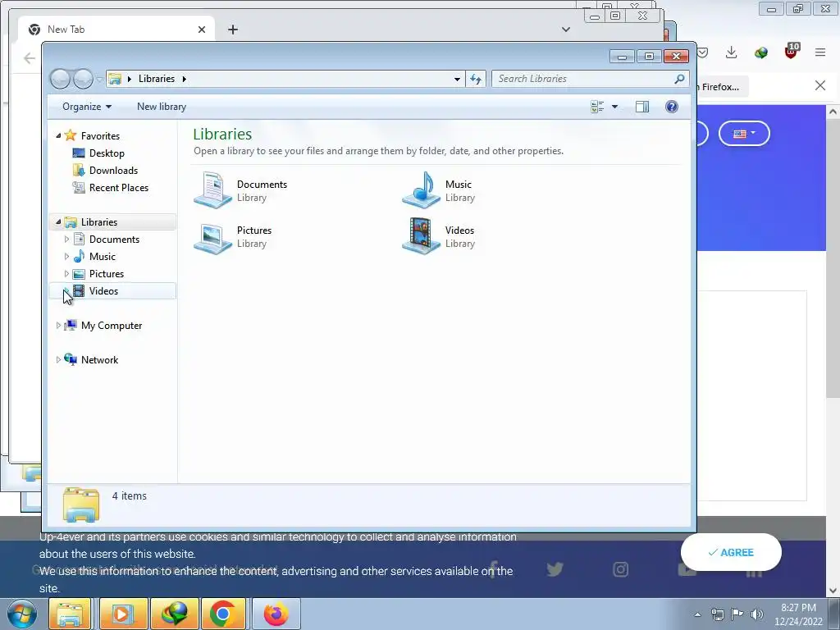
Task: Open the Windows Start menu
Action: (x=21, y=614)
